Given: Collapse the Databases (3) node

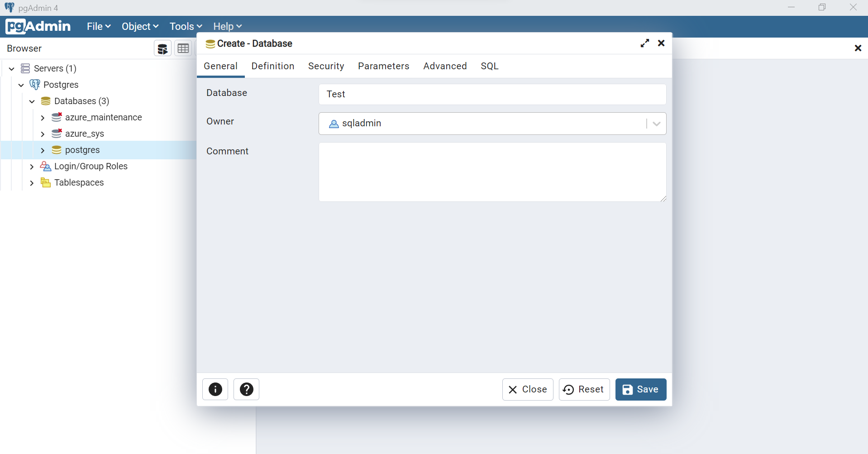Looking at the screenshot, I should coord(32,101).
